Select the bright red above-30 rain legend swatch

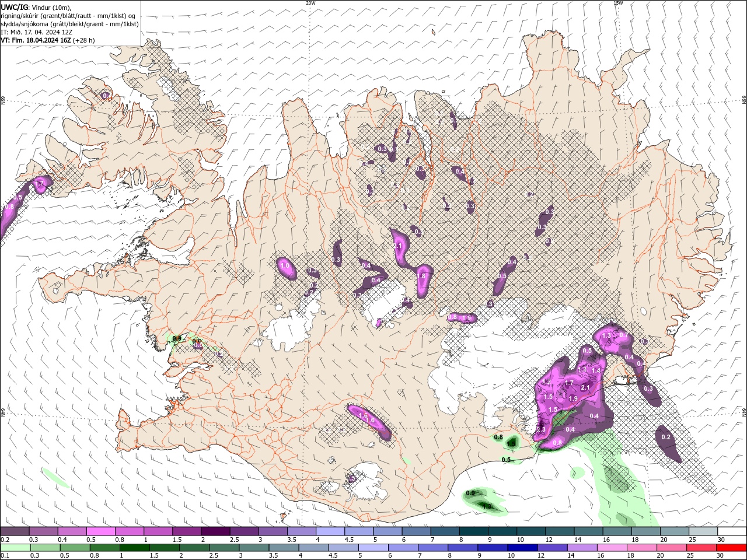731,548
